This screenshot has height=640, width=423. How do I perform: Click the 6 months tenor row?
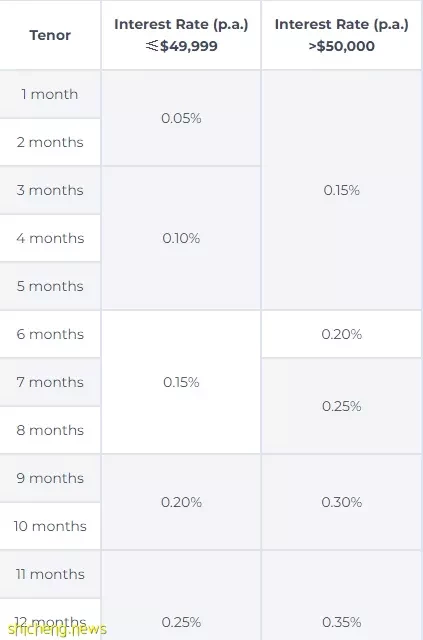pyautogui.click(x=50, y=334)
